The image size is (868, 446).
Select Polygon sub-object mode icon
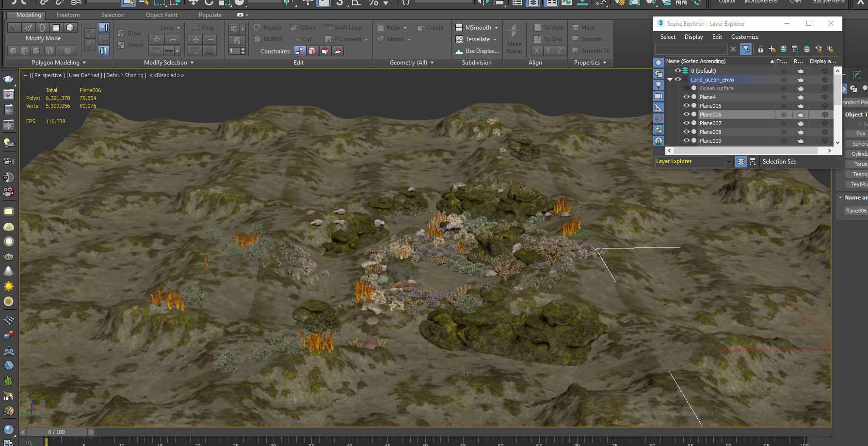pos(56,28)
